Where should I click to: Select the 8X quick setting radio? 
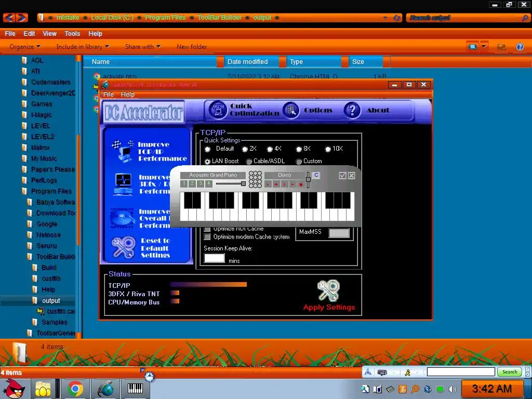coord(299,149)
